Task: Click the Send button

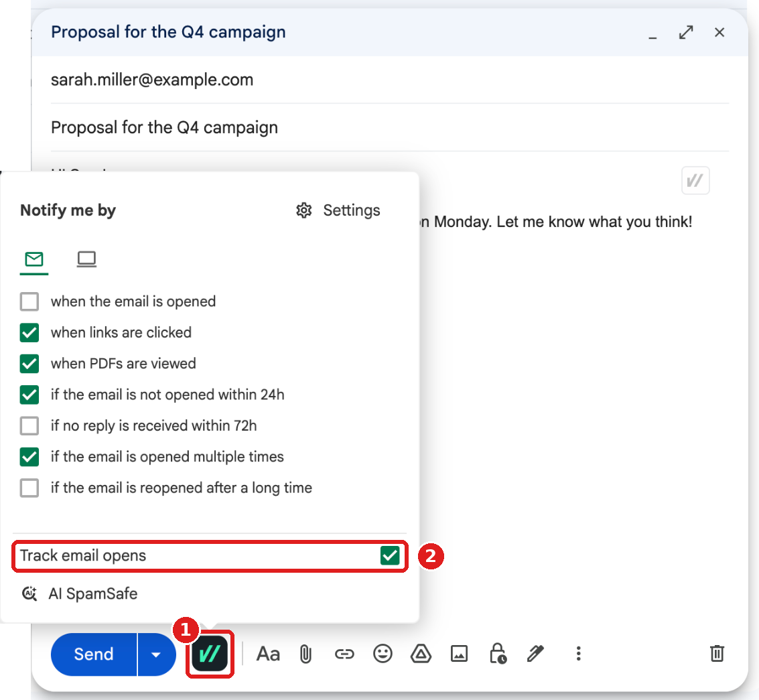Action: pos(93,654)
